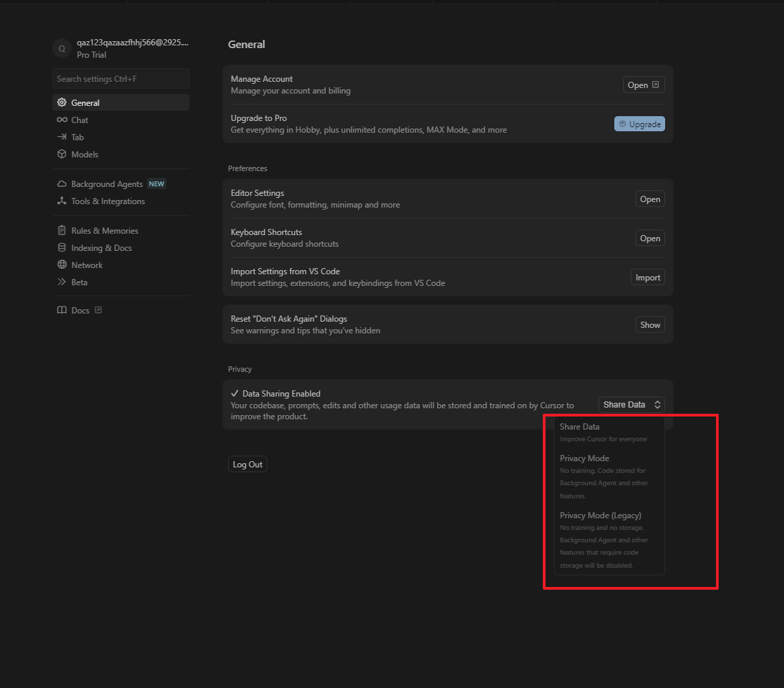Click the Rules & Memories clipboard icon
The height and width of the screenshot is (688, 784).
tap(62, 230)
